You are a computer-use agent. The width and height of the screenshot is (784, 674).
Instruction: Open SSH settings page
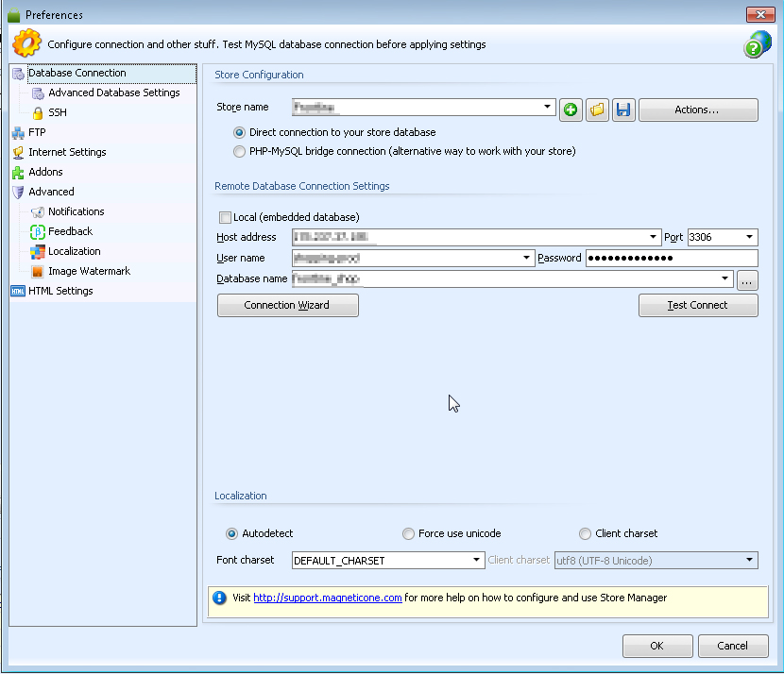pyautogui.click(x=58, y=113)
